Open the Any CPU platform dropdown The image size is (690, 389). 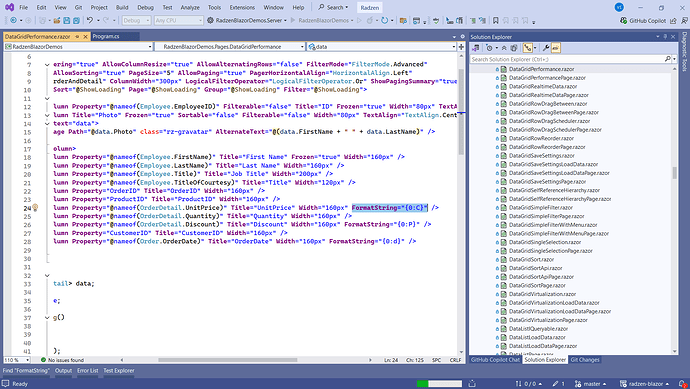pyautogui.click(x=178, y=20)
